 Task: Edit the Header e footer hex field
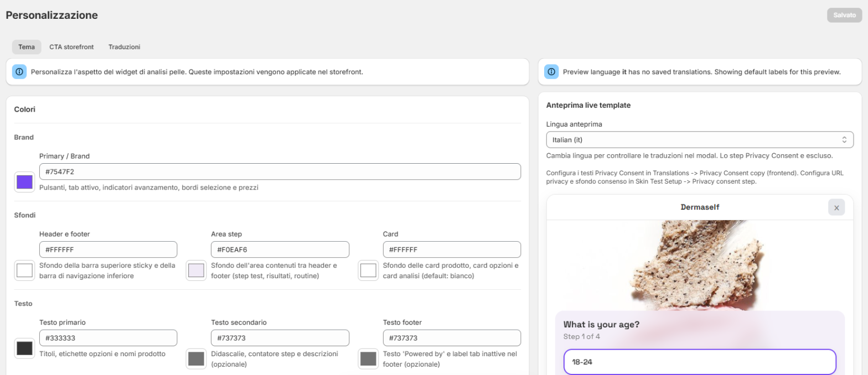click(108, 249)
